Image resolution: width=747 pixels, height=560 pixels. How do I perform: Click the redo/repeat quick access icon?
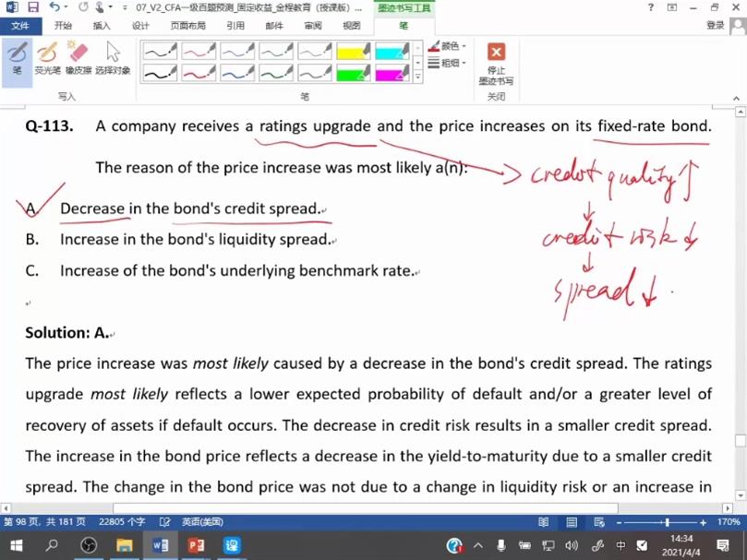click(x=83, y=7)
